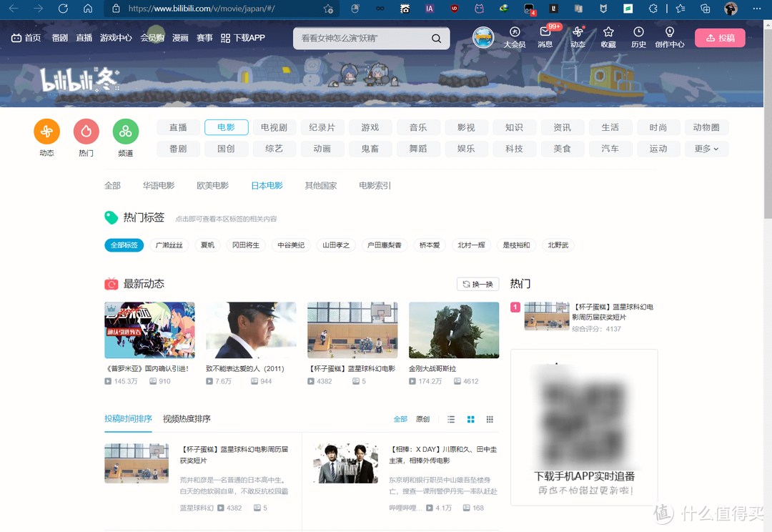Open the 金刚大战哥斯拉 video thumbnail
The width and height of the screenshot is (772, 532).
(x=454, y=330)
